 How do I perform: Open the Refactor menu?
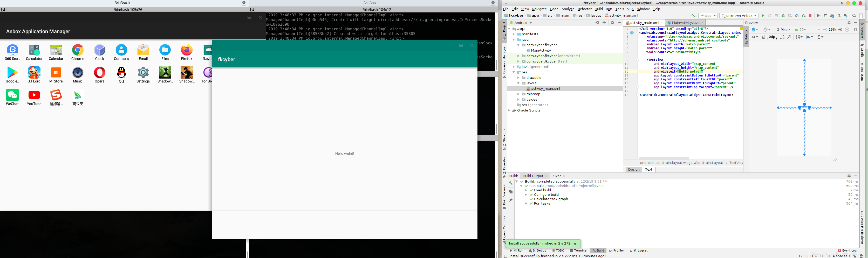point(585,9)
